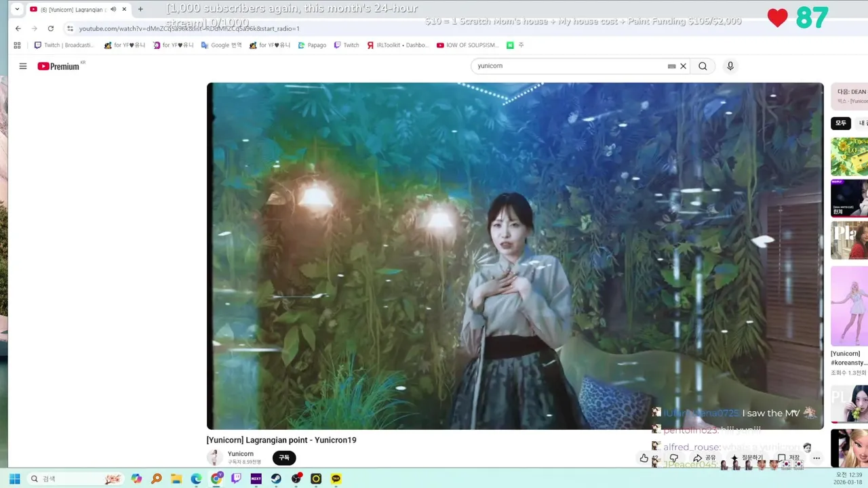Go to YouTube Premium home logo
The width and height of the screenshot is (868, 488).
tap(60, 66)
